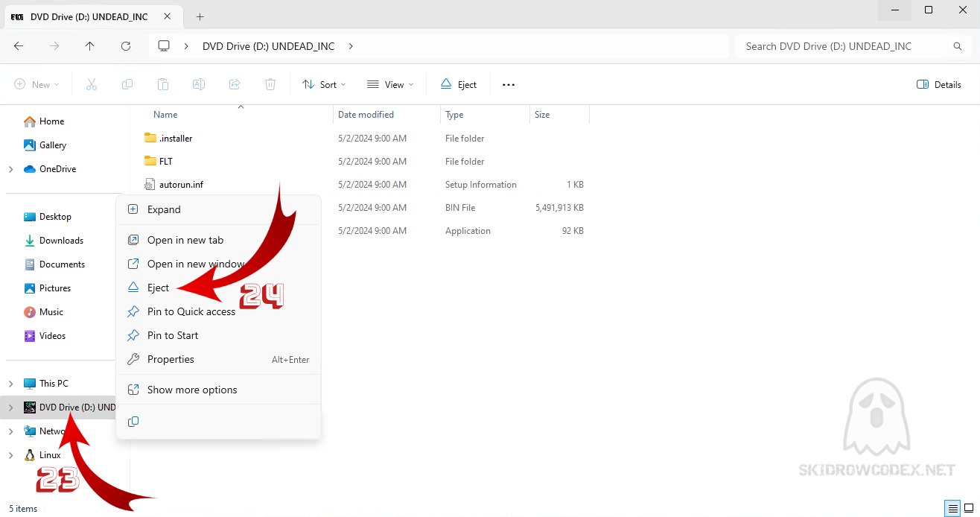
Task: Click the Setup Information type cell
Action: [481, 185]
